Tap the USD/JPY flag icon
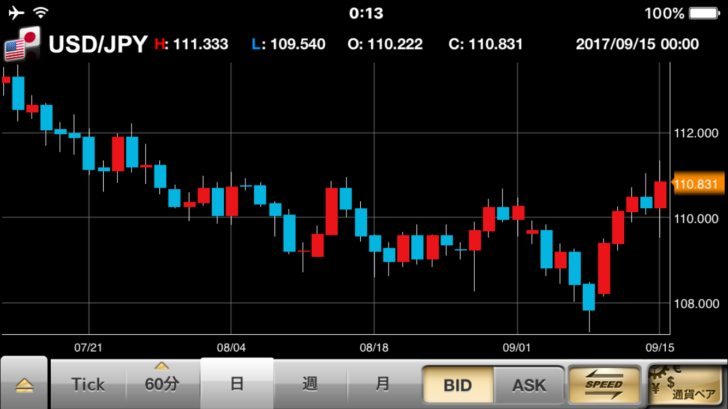 22,44
